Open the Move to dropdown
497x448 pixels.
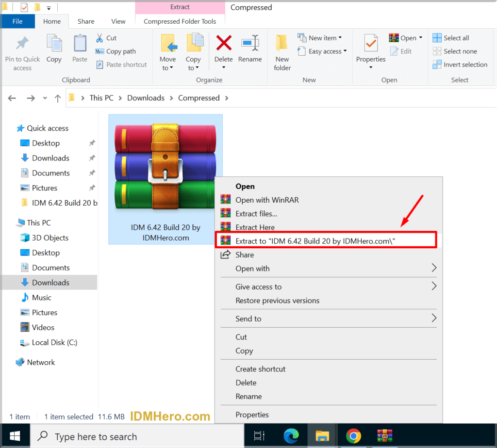coord(167,64)
